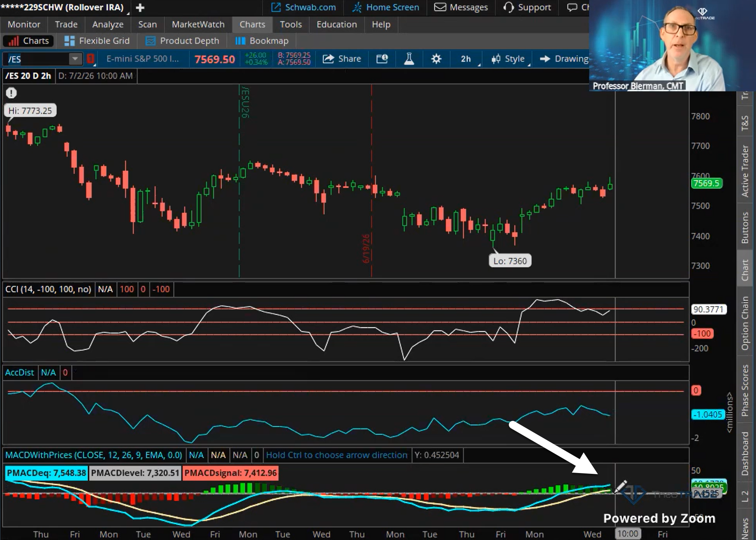Viewport: 756px width, 540px height.
Task: Open the Drawing tools menu
Action: pyautogui.click(x=564, y=59)
